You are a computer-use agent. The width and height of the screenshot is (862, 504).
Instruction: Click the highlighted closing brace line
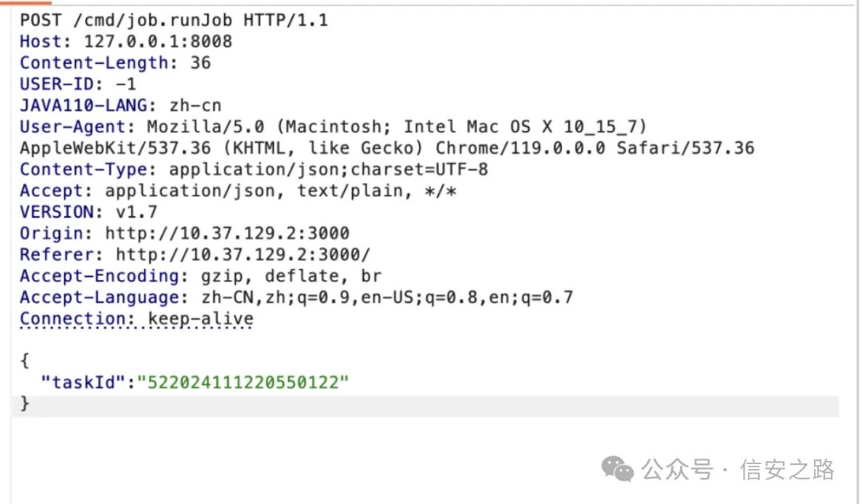point(25,404)
